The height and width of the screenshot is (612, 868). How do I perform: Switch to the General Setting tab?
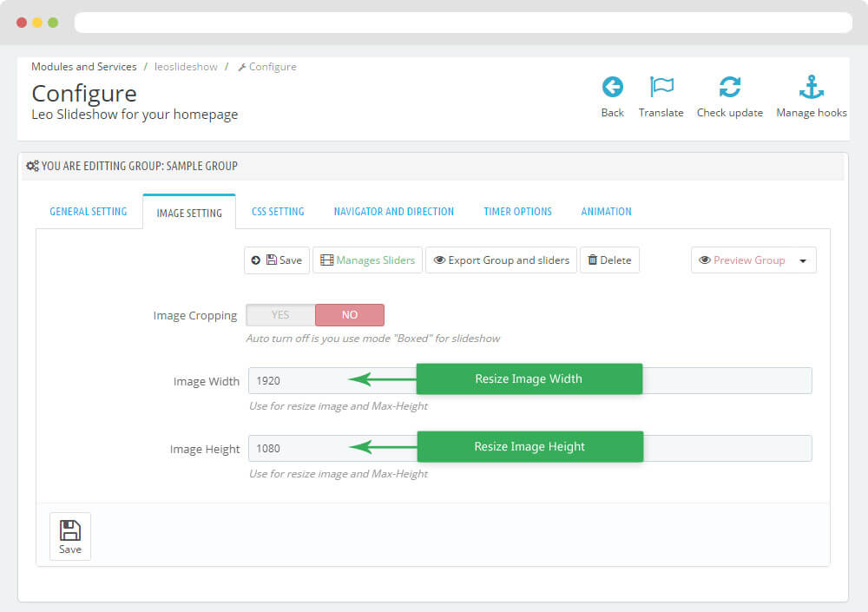click(88, 212)
